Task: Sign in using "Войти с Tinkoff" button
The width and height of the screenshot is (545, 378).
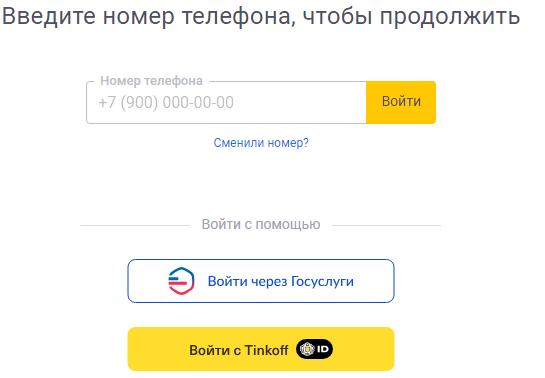Action: (x=261, y=349)
